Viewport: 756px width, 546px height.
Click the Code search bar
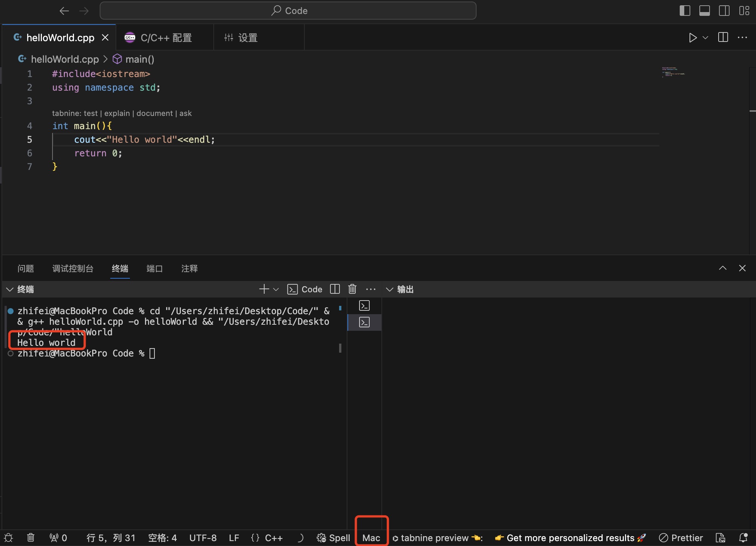pyautogui.click(x=288, y=11)
